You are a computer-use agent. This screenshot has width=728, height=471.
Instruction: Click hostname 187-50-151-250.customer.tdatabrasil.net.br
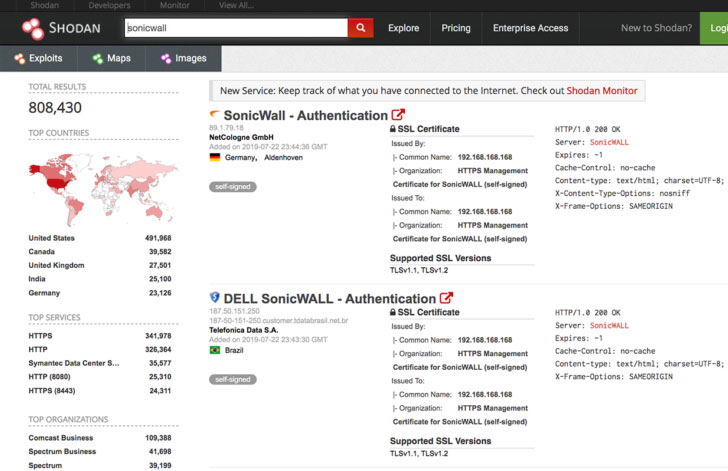click(279, 321)
